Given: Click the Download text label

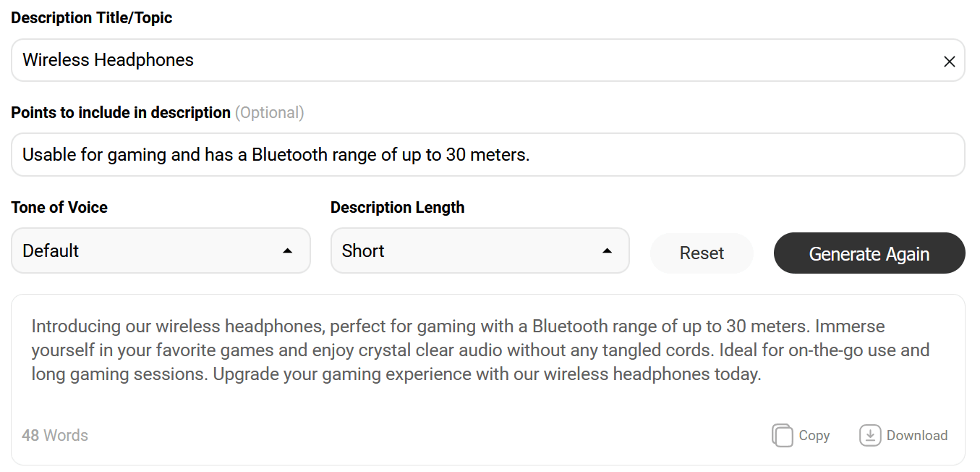Looking at the screenshot, I should [x=916, y=435].
